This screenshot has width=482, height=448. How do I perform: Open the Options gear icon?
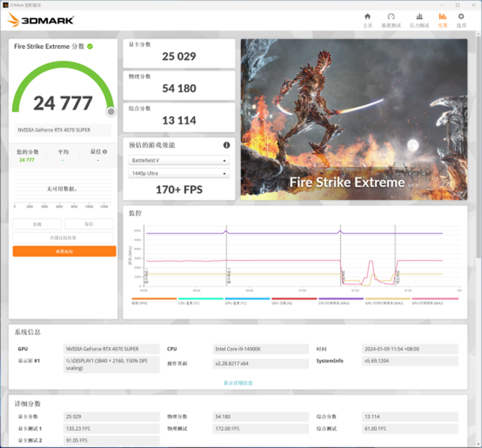(461, 17)
